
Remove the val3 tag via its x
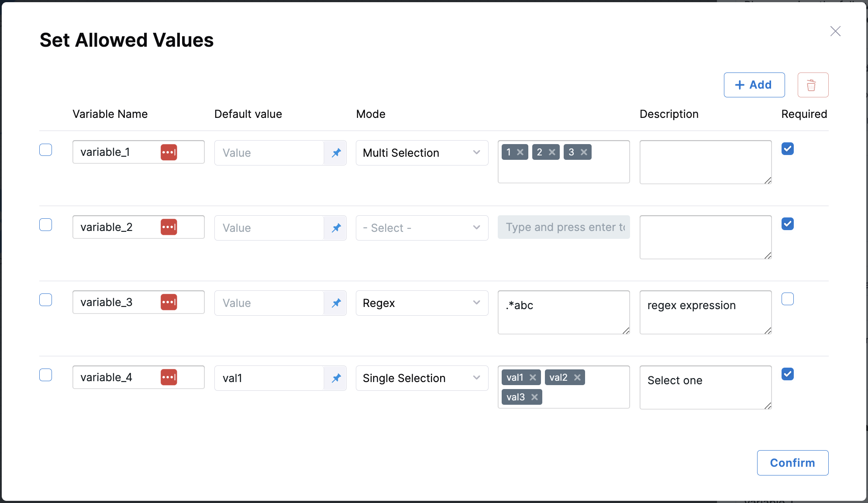534,397
